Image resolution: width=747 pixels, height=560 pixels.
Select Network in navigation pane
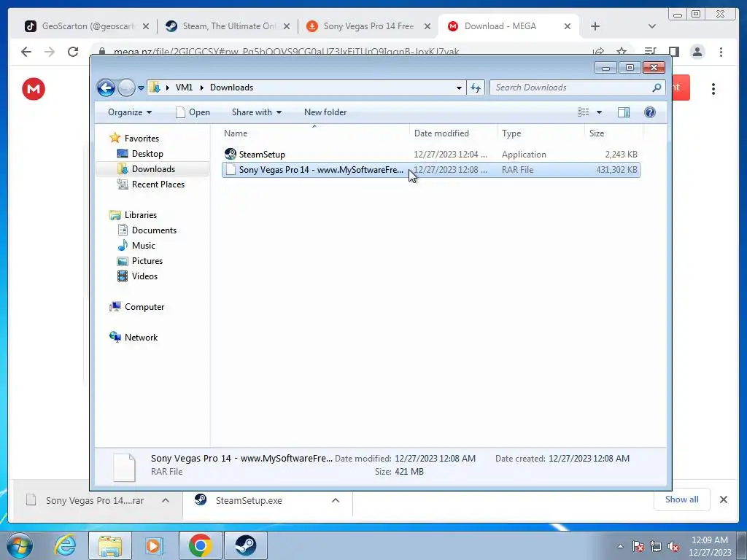tap(141, 338)
